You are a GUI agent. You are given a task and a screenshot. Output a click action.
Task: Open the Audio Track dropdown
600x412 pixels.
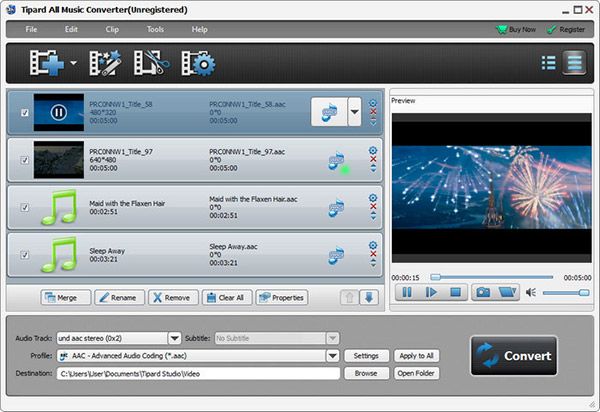point(174,338)
